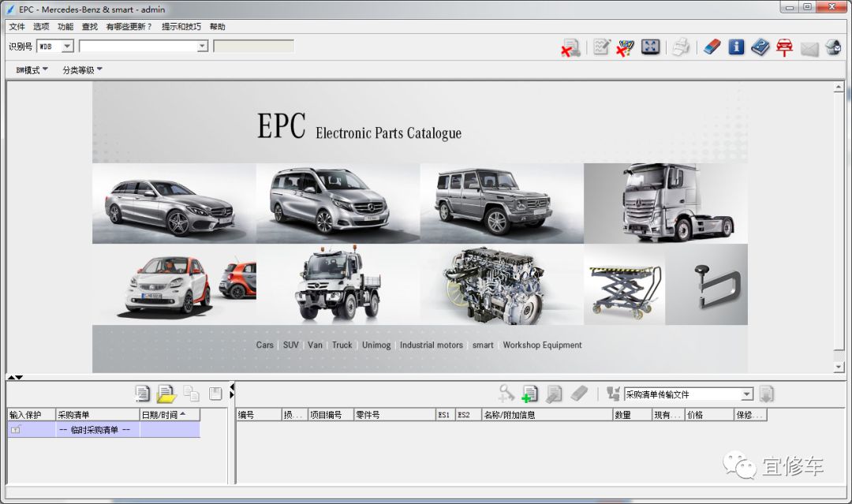This screenshot has height=504, width=852.
Task: Click the Unimog link
Action: click(x=376, y=345)
